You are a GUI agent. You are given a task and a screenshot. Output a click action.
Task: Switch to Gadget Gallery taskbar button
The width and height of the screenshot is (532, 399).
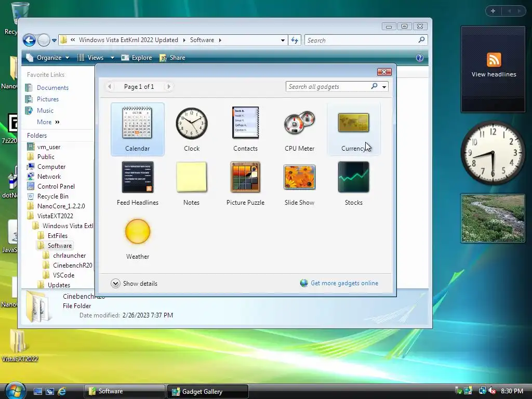pos(208,391)
